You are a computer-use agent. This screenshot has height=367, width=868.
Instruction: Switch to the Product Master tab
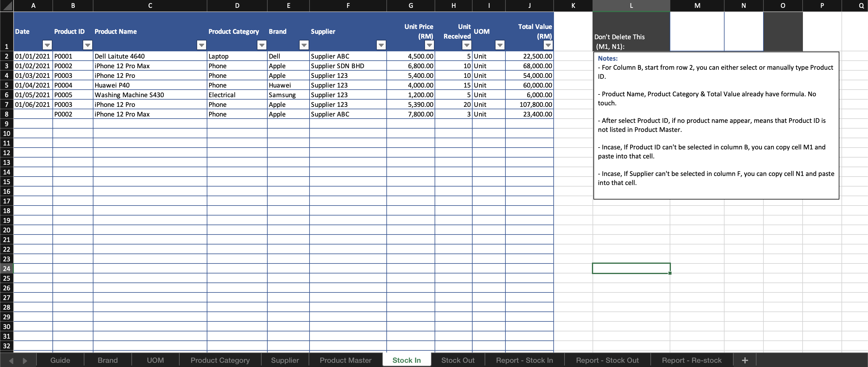click(345, 360)
